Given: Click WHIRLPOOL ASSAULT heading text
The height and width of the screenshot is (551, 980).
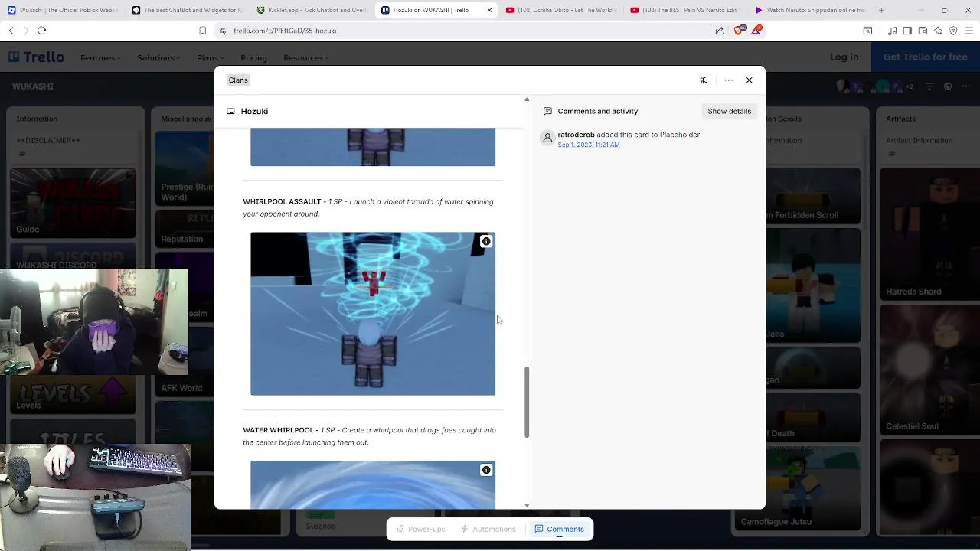Looking at the screenshot, I should click(x=282, y=201).
